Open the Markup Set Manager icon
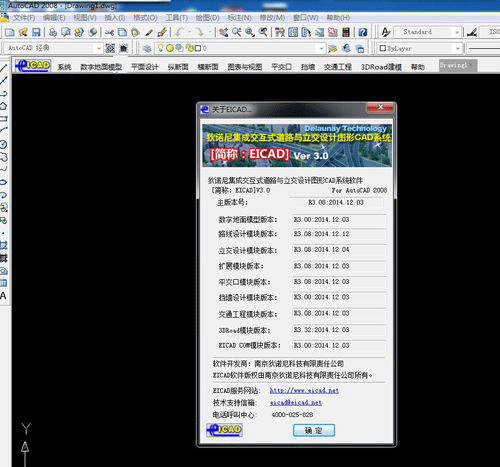Image resolution: width=500 pixels, height=467 pixels. click(x=333, y=32)
